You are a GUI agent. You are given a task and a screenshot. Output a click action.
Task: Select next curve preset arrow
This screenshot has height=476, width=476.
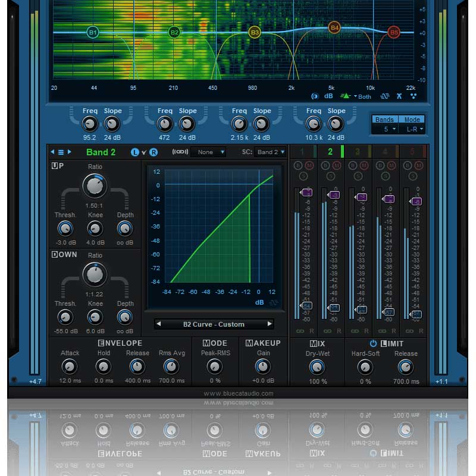[x=270, y=324]
